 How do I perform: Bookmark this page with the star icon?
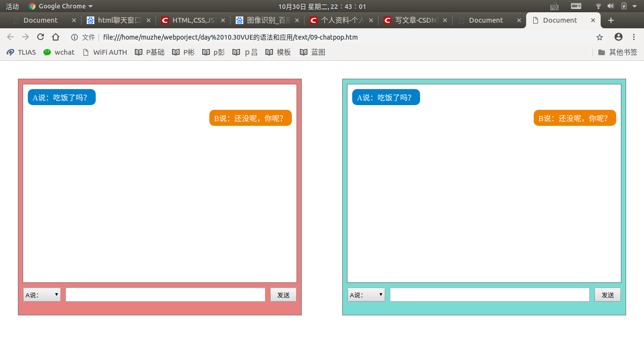point(600,37)
